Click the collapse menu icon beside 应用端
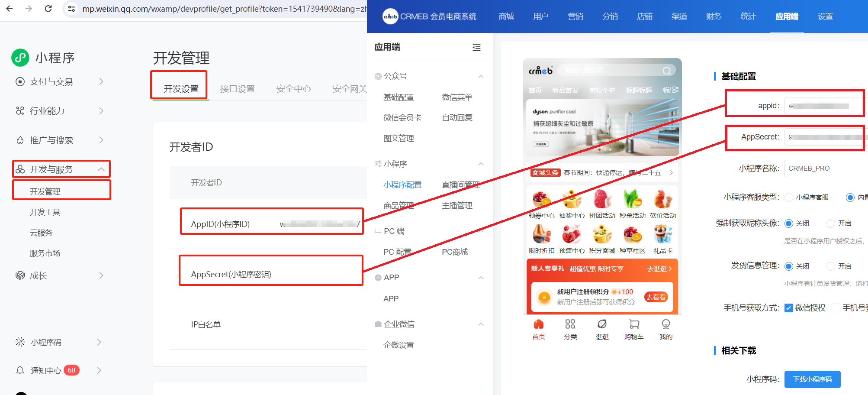 pos(476,47)
